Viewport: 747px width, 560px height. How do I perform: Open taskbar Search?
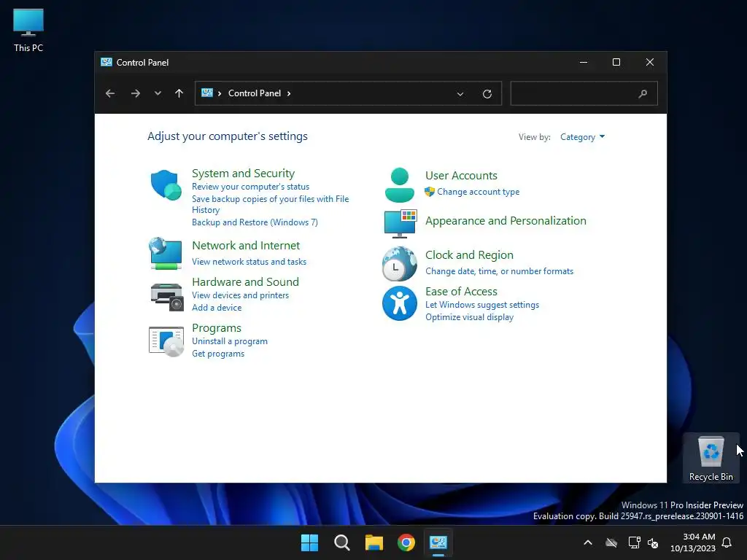341,542
